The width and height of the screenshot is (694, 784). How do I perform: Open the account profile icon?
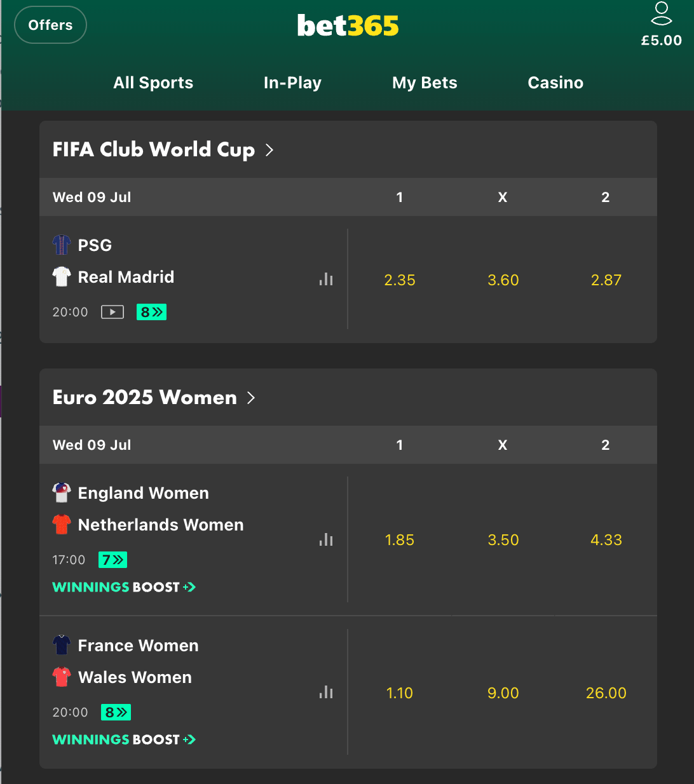[x=661, y=13]
